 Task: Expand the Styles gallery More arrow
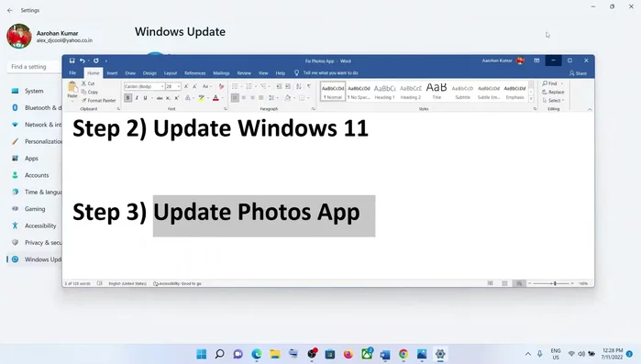tap(531, 99)
